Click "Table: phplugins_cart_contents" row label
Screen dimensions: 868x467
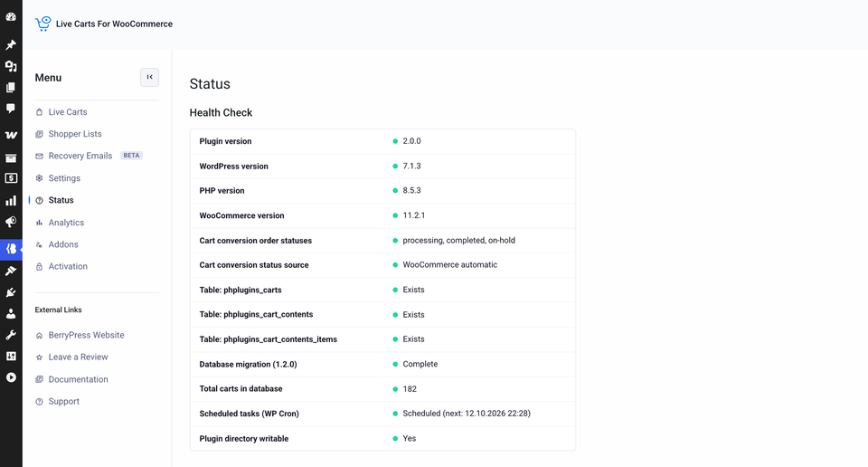[256, 315]
